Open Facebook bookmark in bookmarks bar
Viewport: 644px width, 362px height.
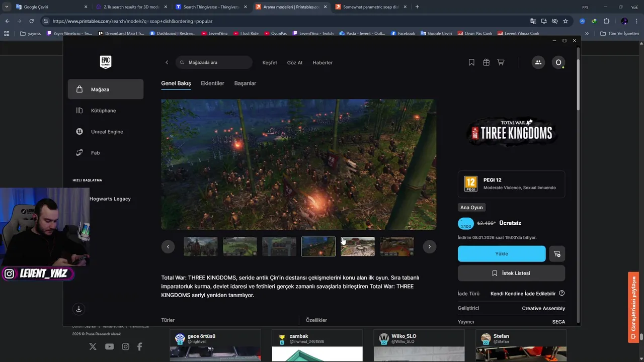click(403, 33)
